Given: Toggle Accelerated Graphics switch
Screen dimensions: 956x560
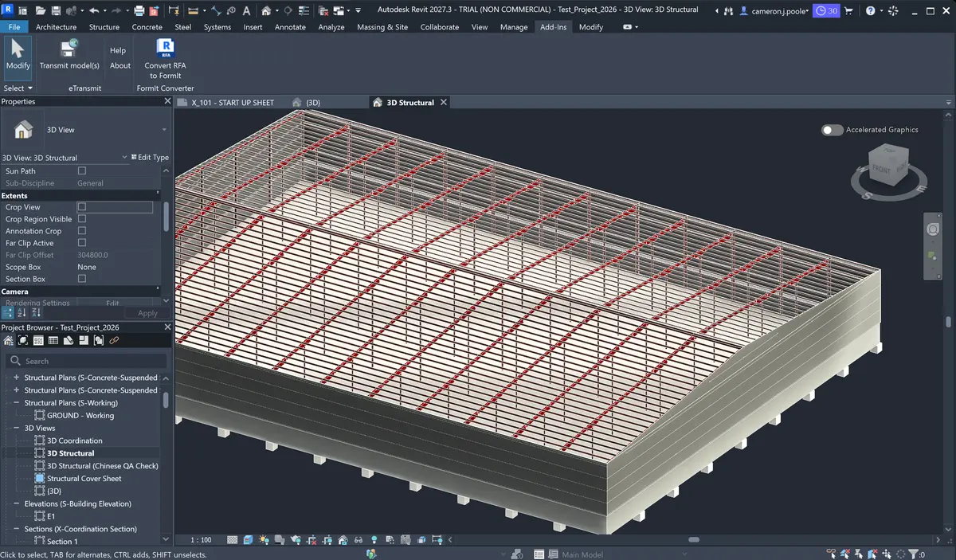Looking at the screenshot, I should pyautogui.click(x=832, y=130).
